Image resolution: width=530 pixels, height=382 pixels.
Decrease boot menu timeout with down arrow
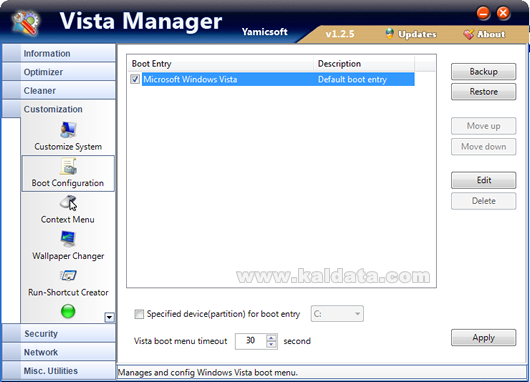click(271, 344)
